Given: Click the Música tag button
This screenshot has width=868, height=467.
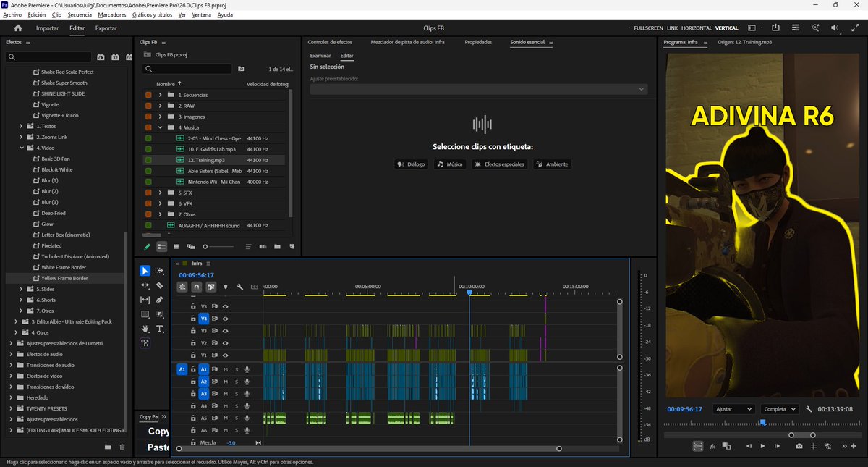Looking at the screenshot, I should [x=450, y=164].
